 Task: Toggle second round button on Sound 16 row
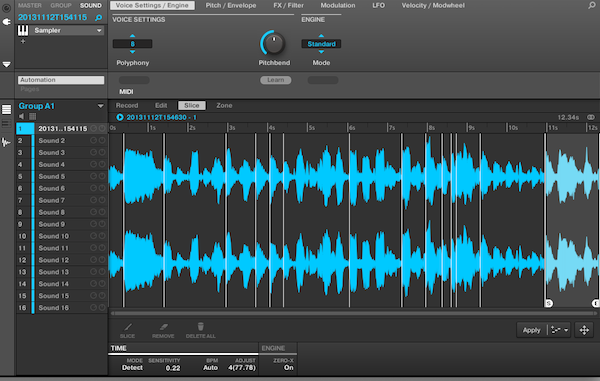click(x=102, y=308)
